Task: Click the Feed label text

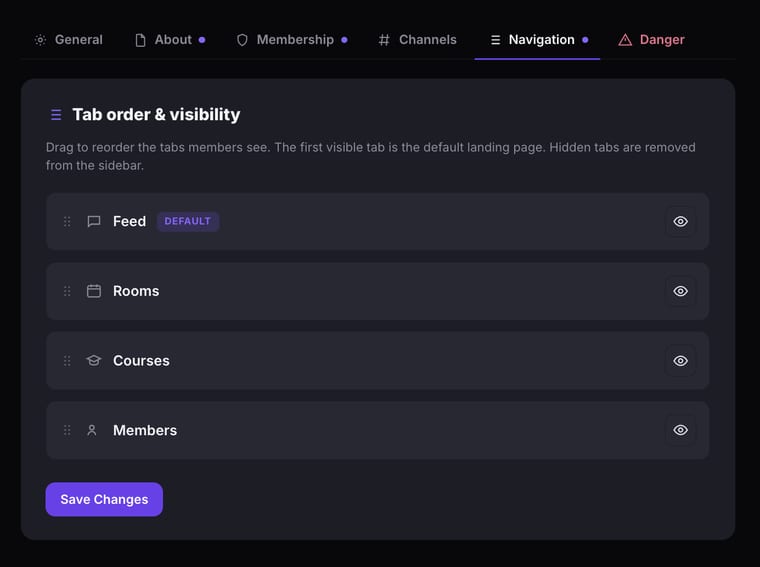Action: pyautogui.click(x=129, y=221)
